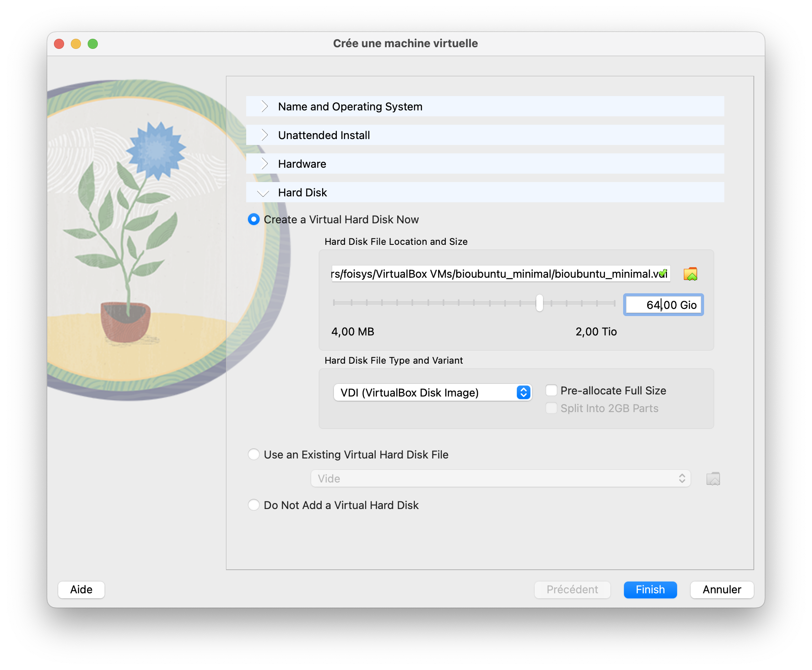Open the VDI disk file type dropdown
812x670 pixels.
[x=432, y=392]
